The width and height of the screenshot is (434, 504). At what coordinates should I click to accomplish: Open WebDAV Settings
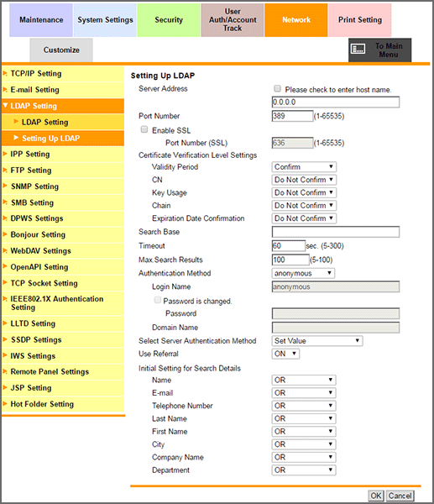[63, 250]
